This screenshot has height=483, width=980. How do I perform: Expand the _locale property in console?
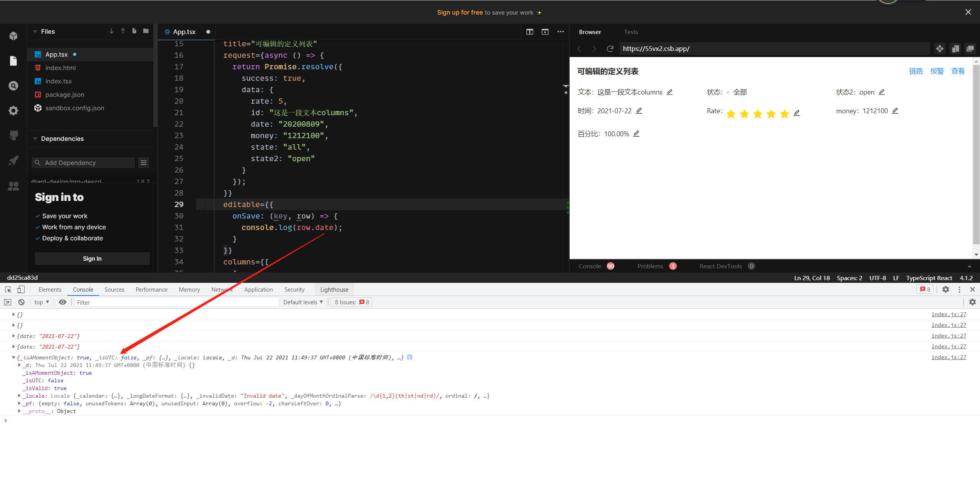tap(19, 395)
